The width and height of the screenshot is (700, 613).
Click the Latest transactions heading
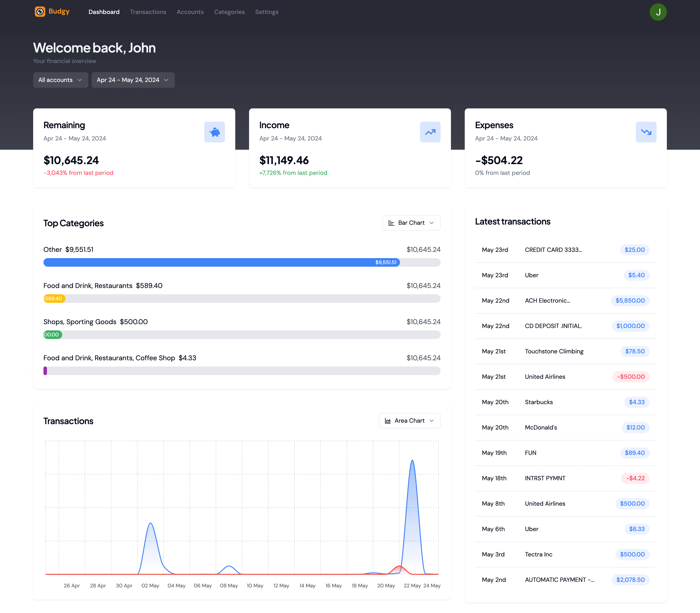pos(513,222)
